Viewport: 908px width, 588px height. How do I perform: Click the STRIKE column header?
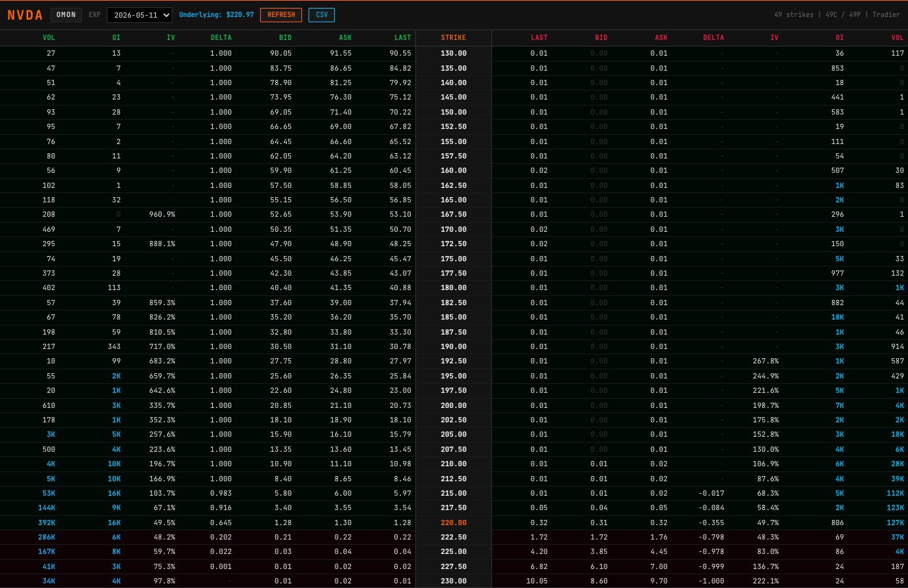453,38
